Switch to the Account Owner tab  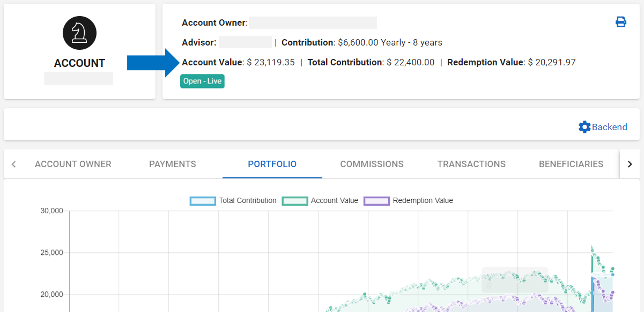click(x=73, y=164)
